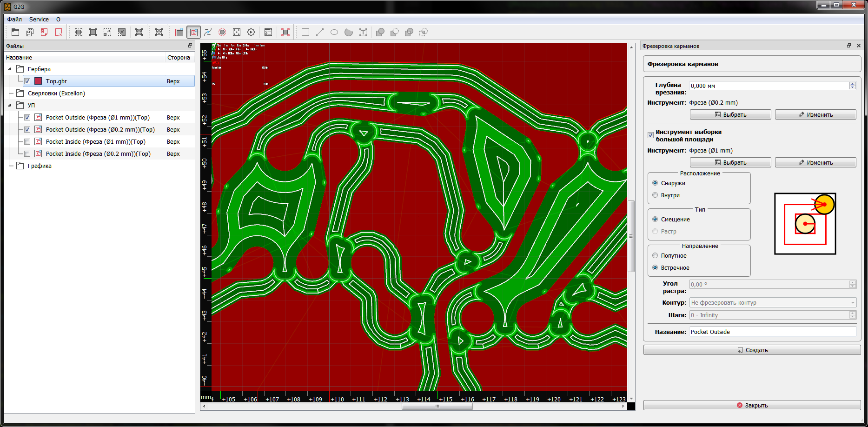This screenshot has height=427, width=868.
Task: Float the 'Файлы' panel
Action: pyautogui.click(x=190, y=46)
